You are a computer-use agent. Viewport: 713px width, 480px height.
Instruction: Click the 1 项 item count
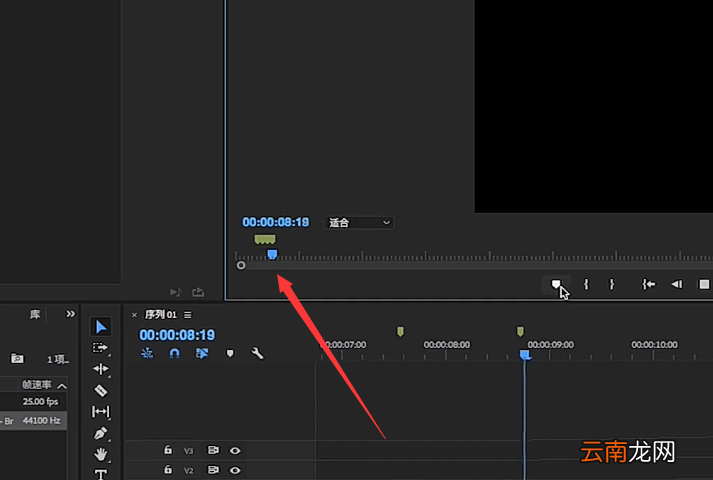(58, 360)
